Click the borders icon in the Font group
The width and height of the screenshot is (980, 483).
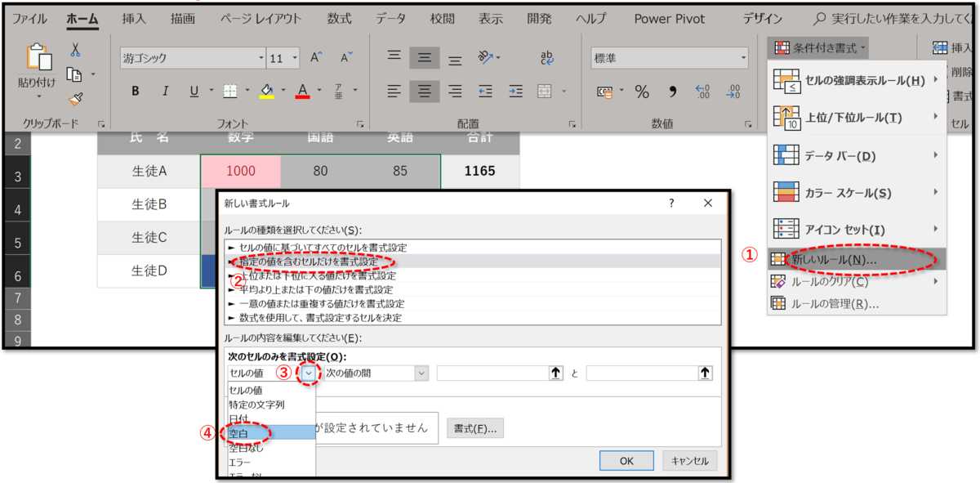(x=232, y=91)
